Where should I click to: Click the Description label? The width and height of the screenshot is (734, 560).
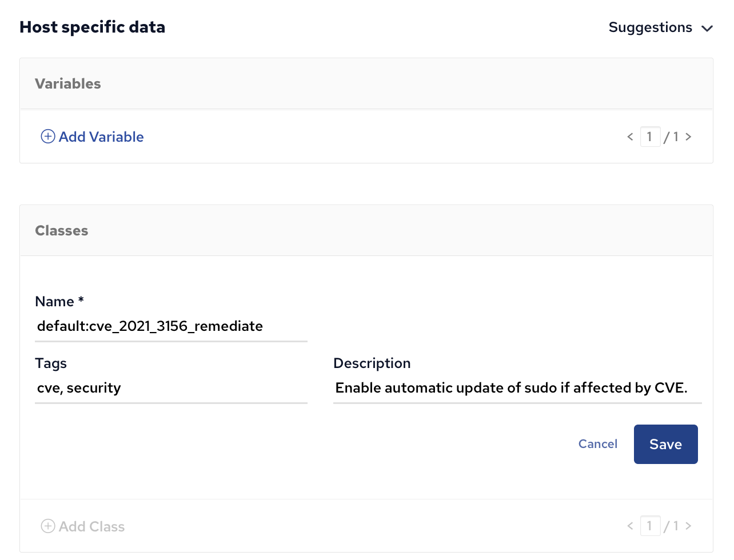click(372, 363)
